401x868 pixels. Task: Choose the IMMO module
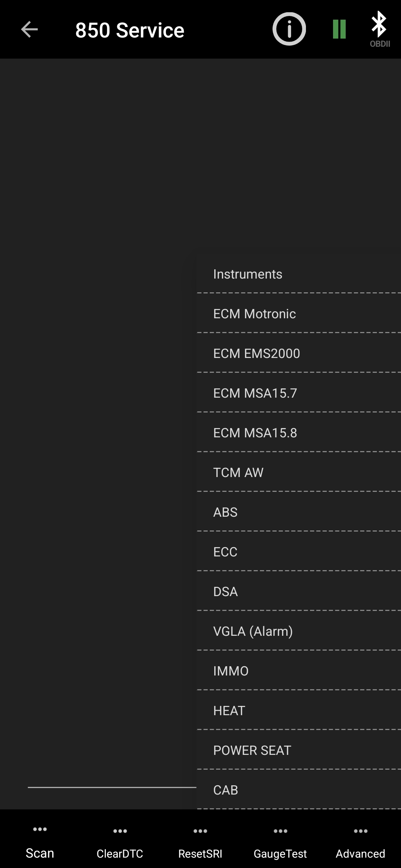coord(231,671)
